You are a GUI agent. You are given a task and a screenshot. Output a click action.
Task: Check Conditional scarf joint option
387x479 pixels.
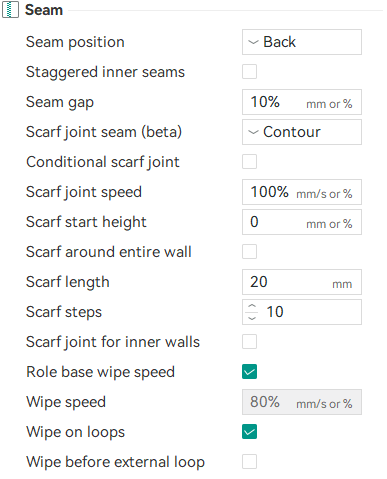coord(249,162)
